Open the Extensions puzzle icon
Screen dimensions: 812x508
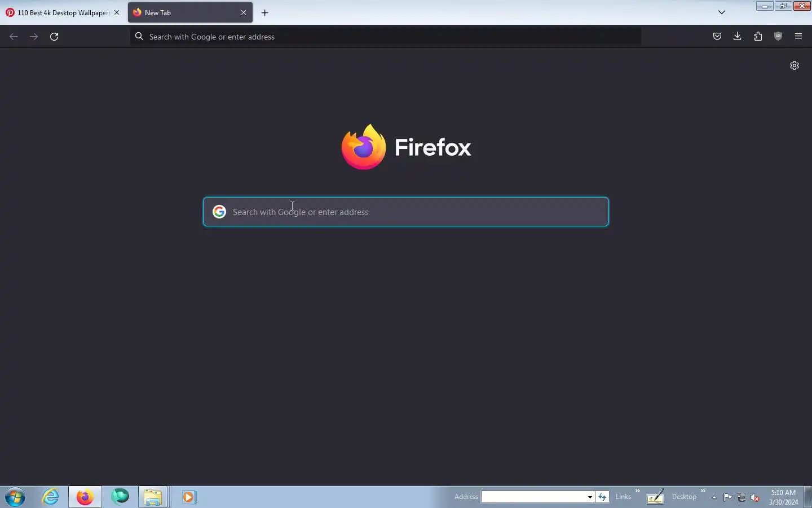(758, 37)
